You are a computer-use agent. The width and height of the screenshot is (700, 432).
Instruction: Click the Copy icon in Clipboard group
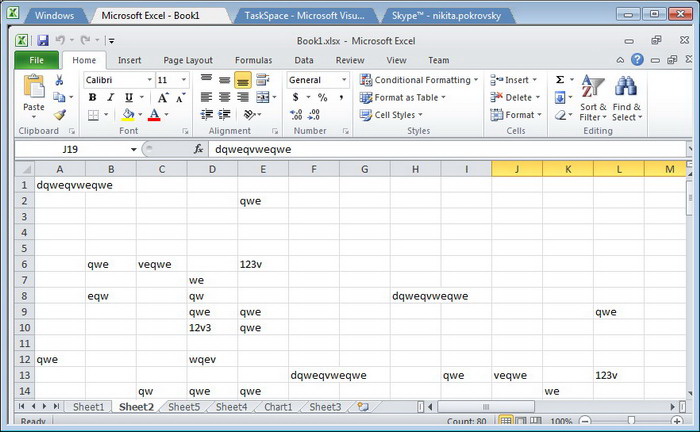click(x=59, y=97)
